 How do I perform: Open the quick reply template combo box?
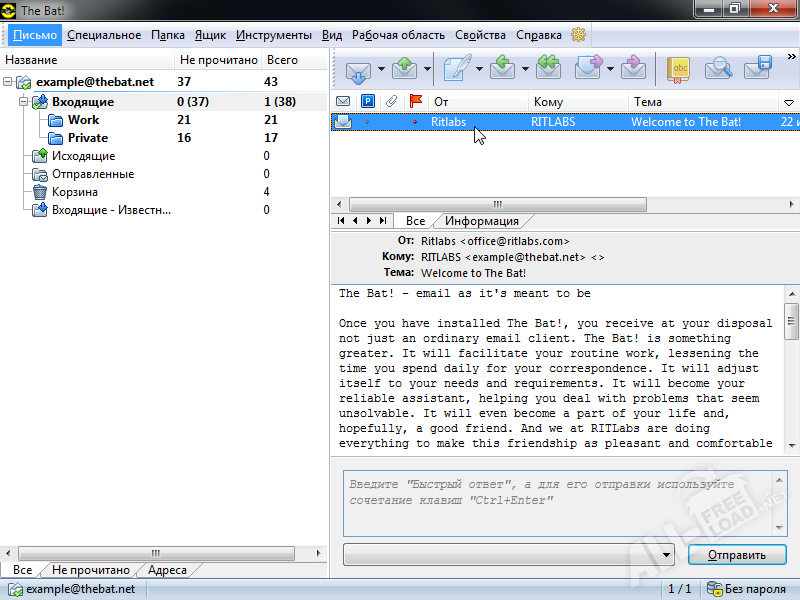click(x=509, y=554)
